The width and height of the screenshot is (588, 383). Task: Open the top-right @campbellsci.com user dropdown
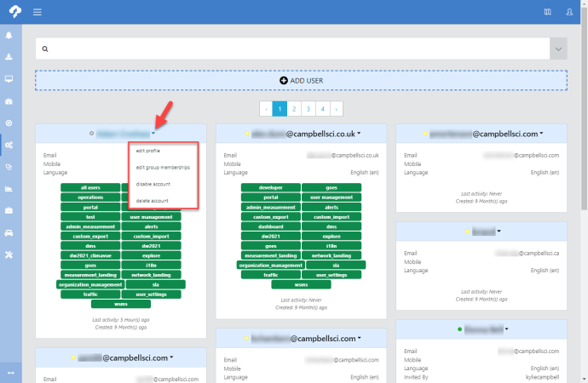(x=541, y=134)
